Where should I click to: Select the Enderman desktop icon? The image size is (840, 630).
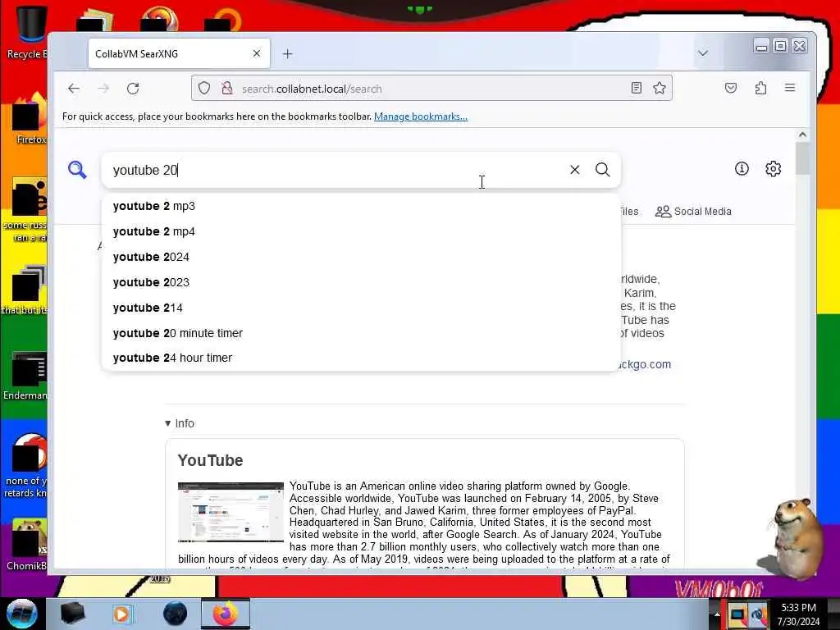pos(25,377)
